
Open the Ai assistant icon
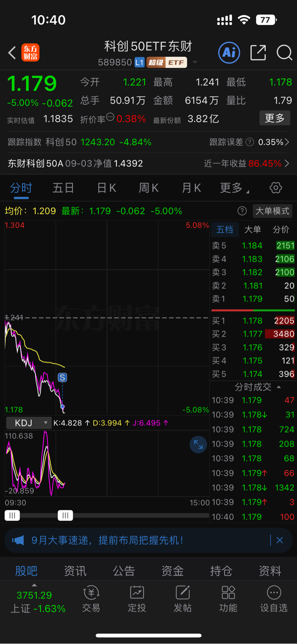[229, 52]
